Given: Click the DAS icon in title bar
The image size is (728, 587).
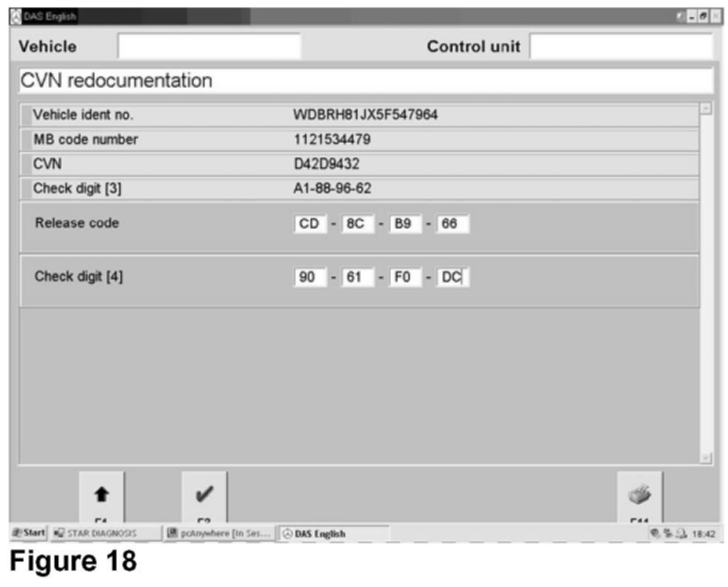Looking at the screenshot, I should (15, 16).
